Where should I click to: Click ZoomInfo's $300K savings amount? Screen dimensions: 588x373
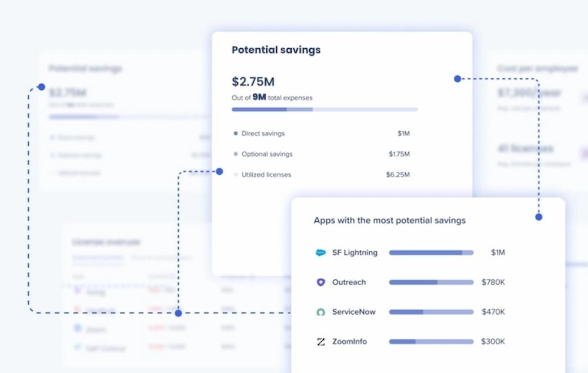pyautogui.click(x=493, y=341)
